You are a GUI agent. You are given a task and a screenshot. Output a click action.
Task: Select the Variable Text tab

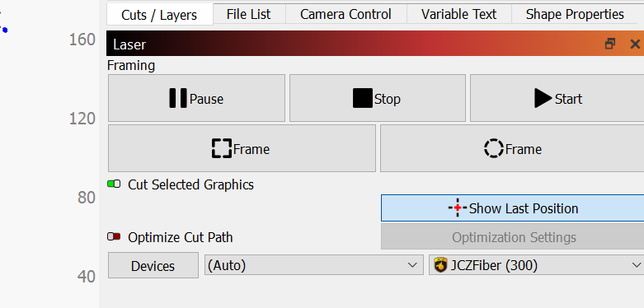458,14
